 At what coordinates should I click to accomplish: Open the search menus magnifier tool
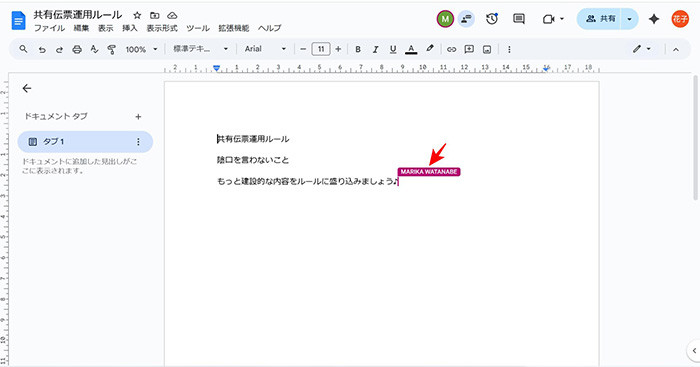[24, 49]
